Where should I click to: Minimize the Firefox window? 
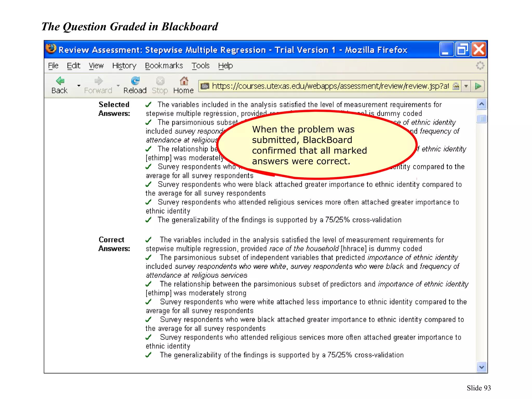[x=447, y=49]
